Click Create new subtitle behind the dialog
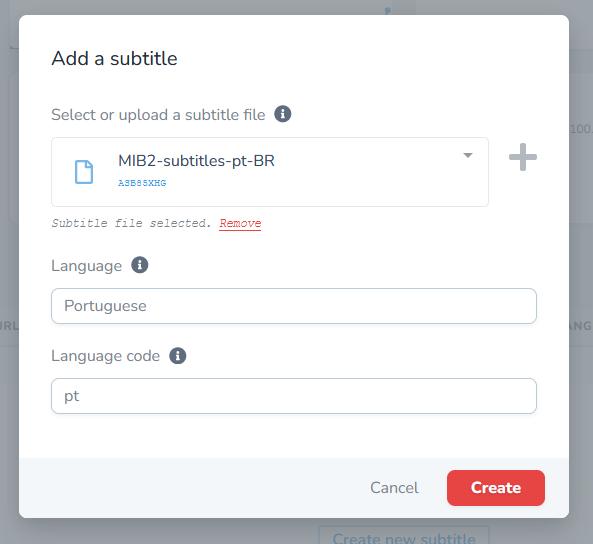 click(404, 536)
